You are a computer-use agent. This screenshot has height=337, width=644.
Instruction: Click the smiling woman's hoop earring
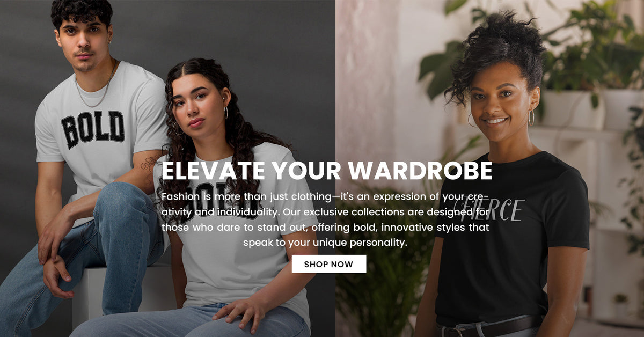pyautogui.click(x=531, y=118)
